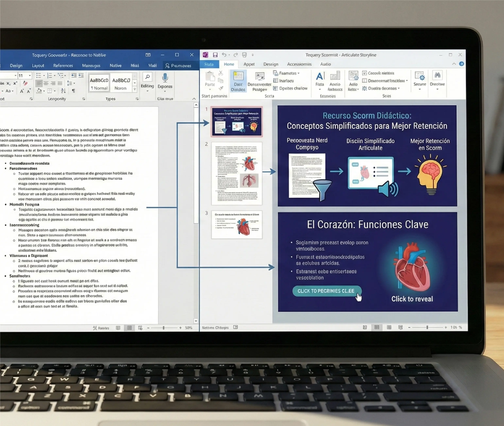
Task: Click the teal CLICK TO button on slide
Action: pyautogui.click(x=327, y=291)
